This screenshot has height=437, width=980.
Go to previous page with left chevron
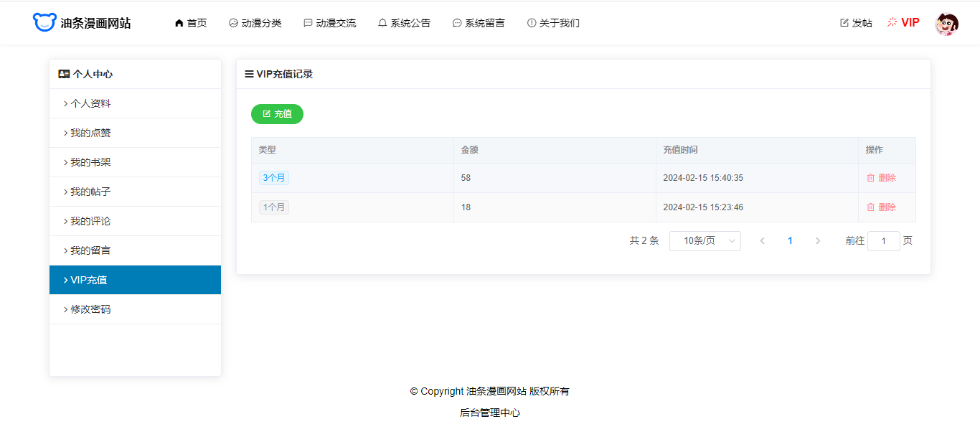[x=762, y=241]
